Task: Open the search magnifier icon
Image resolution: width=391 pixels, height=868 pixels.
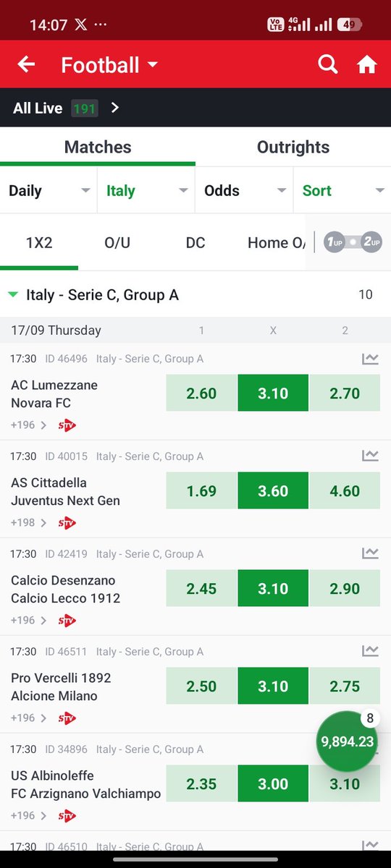Action: [x=328, y=64]
